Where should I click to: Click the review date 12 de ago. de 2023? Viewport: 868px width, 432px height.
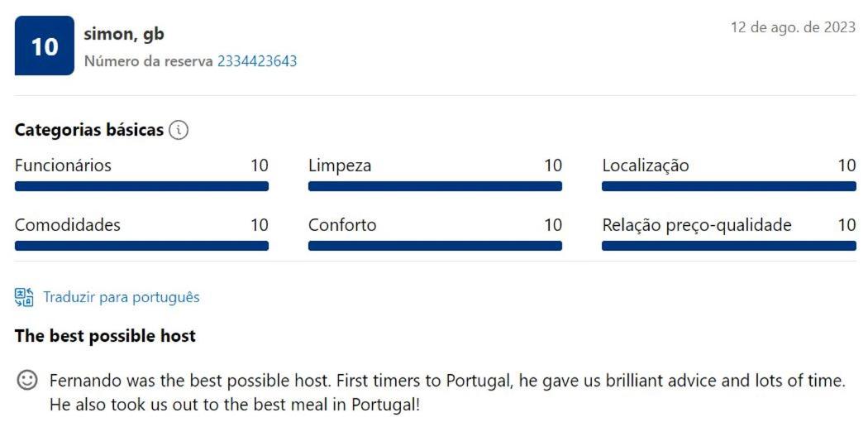click(794, 27)
